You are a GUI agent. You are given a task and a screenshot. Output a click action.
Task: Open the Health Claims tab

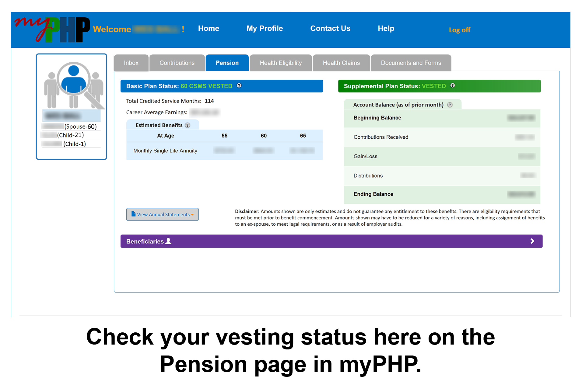[x=341, y=63]
